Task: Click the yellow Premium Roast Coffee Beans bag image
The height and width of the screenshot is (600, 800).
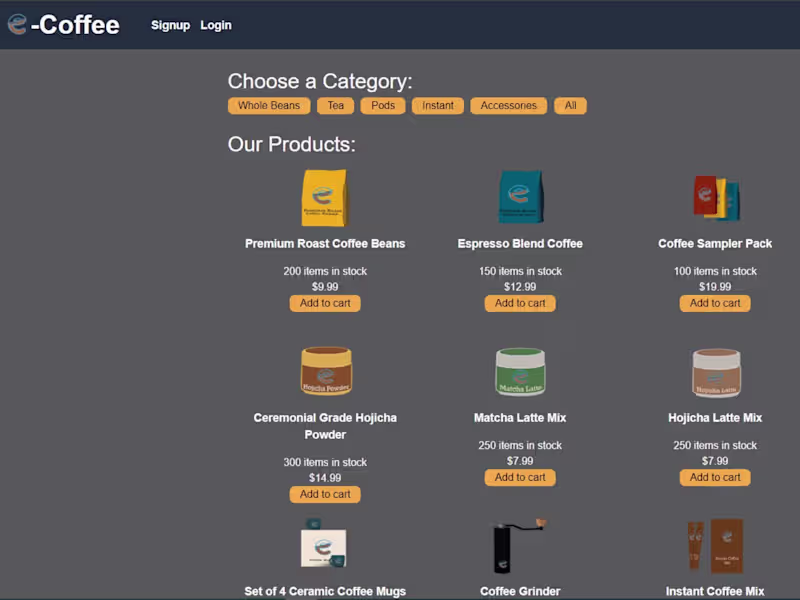Action: coord(325,198)
